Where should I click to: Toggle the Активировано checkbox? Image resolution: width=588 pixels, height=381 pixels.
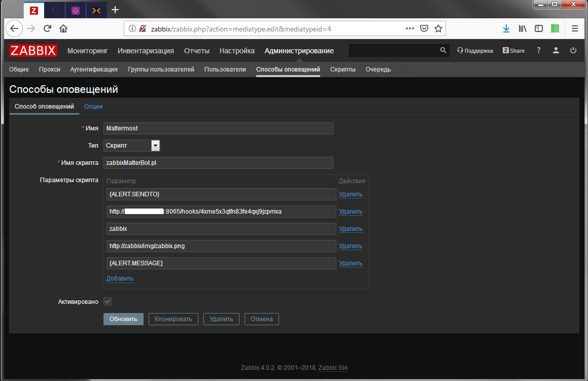coord(108,301)
